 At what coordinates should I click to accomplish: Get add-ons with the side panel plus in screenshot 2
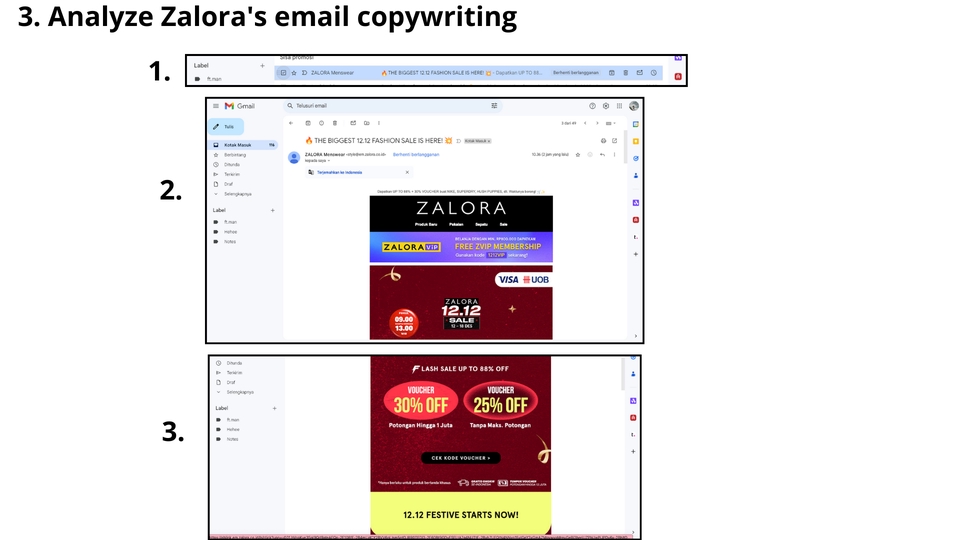[x=636, y=254]
